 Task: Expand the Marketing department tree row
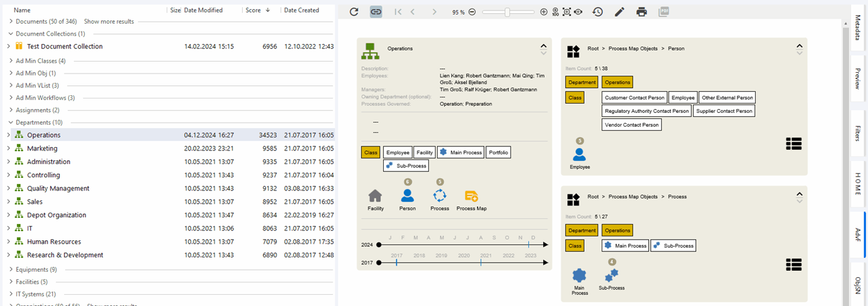click(x=9, y=148)
